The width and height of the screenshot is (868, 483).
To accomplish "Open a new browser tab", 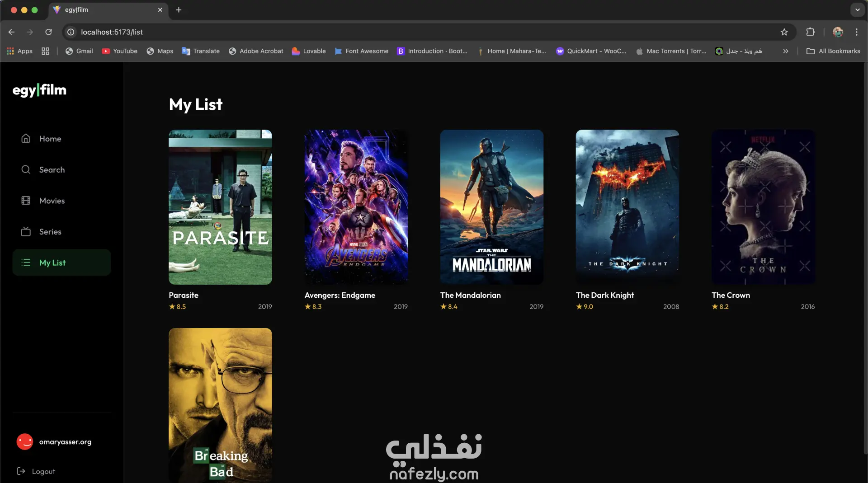I will (x=179, y=10).
